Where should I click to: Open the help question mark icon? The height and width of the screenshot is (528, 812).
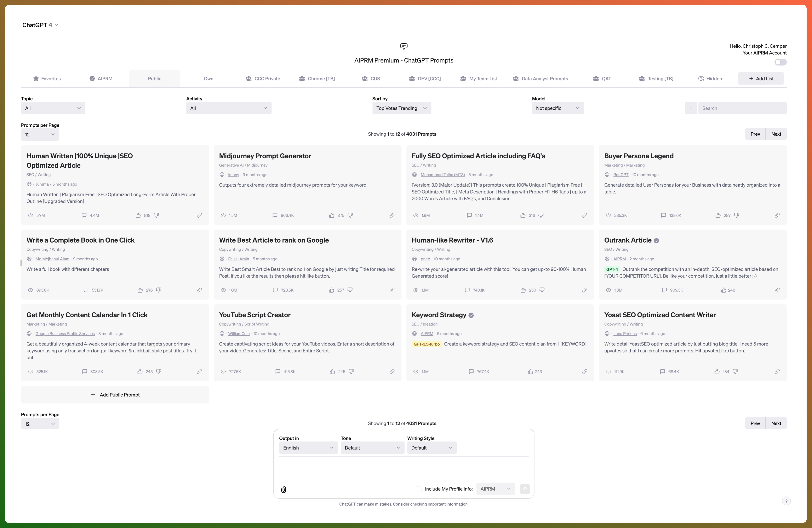tap(786, 501)
